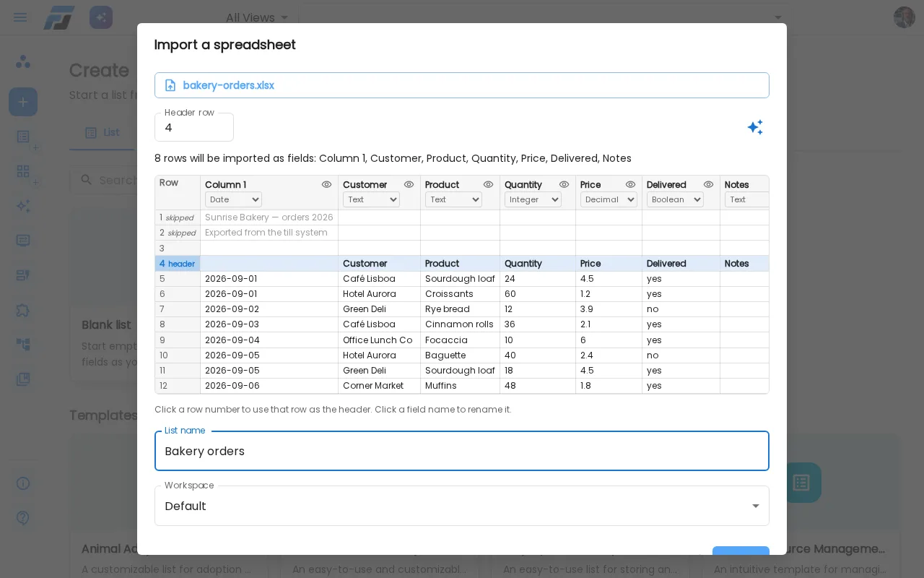This screenshot has width=924, height=578.
Task: Click the purple AI assistant button in the top bar
Action: 101,17
